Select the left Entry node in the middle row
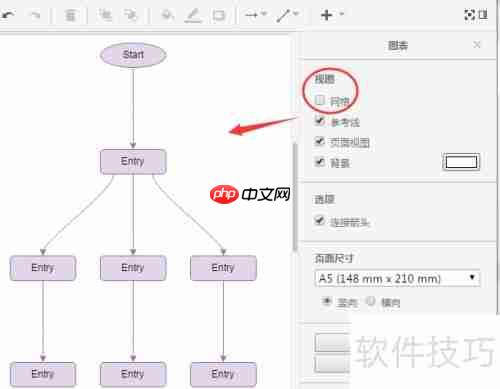Image resolution: width=500 pixels, height=389 pixels. (x=43, y=268)
